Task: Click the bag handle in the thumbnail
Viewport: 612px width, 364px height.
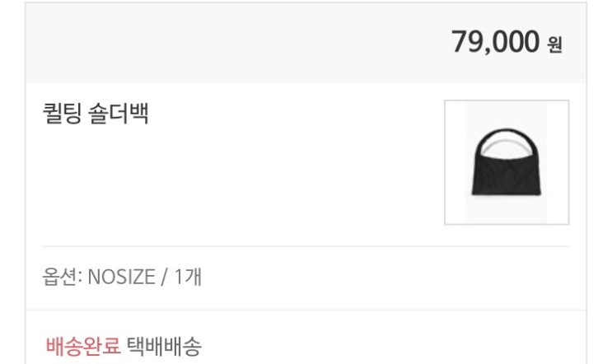Action: [x=507, y=141]
